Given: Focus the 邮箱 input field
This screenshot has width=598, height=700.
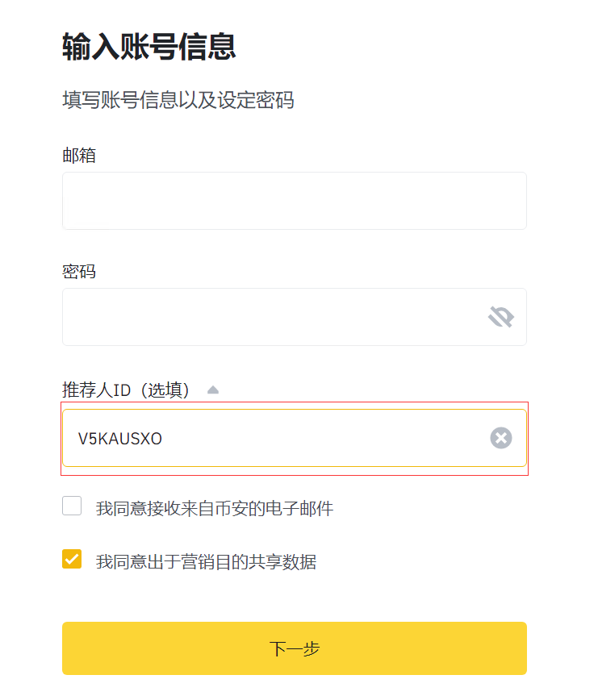Looking at the screenshot, I should click(x=294, y=201).
